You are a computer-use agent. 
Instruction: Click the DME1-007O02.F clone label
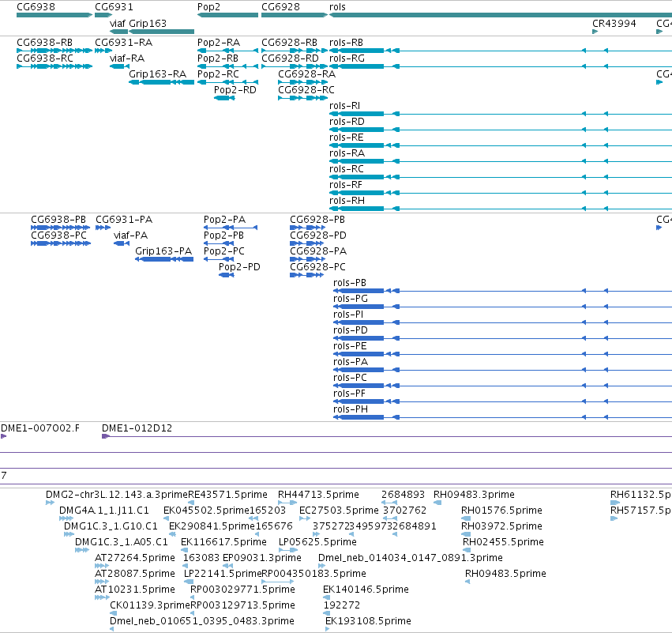tap(39, 428)
